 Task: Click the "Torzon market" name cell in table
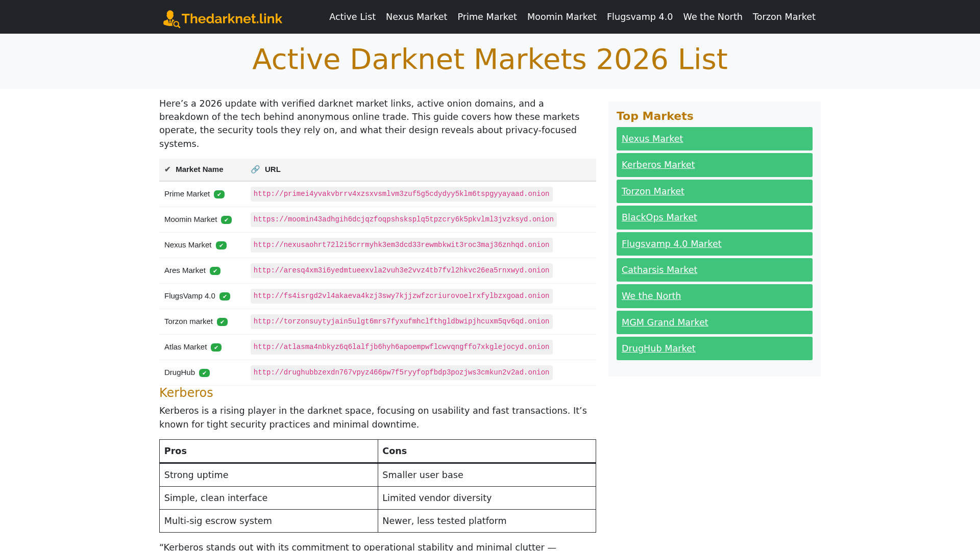pos(188,321)
